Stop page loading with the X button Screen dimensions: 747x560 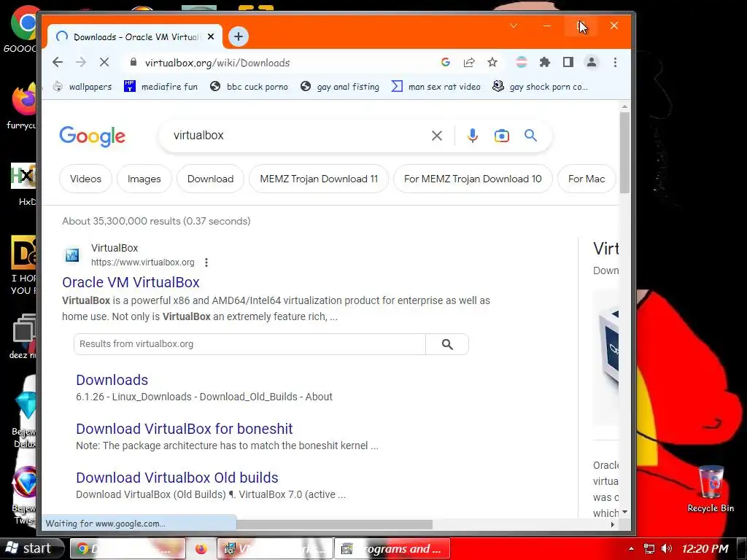(104, 63)
